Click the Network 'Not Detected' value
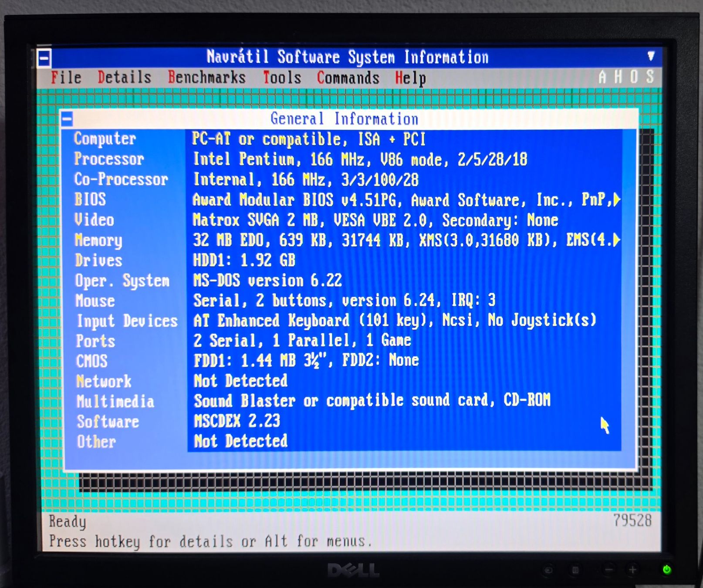 [x=240, y=381]
